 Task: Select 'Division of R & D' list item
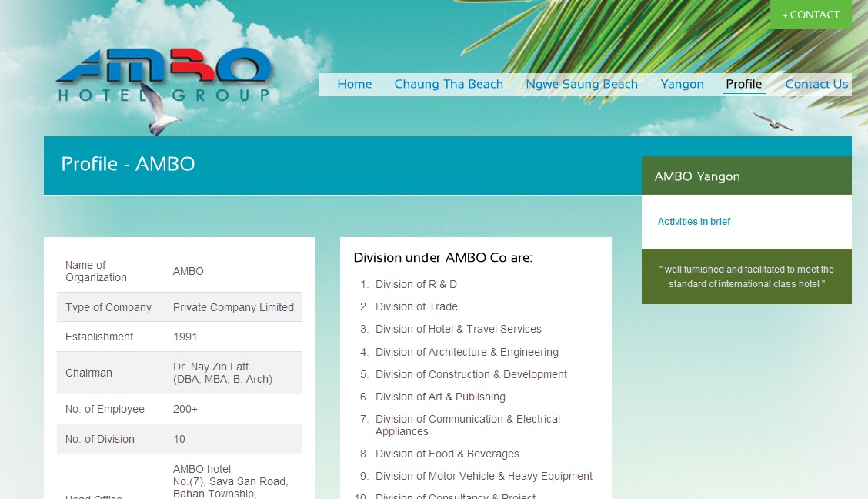pos(416,285)
